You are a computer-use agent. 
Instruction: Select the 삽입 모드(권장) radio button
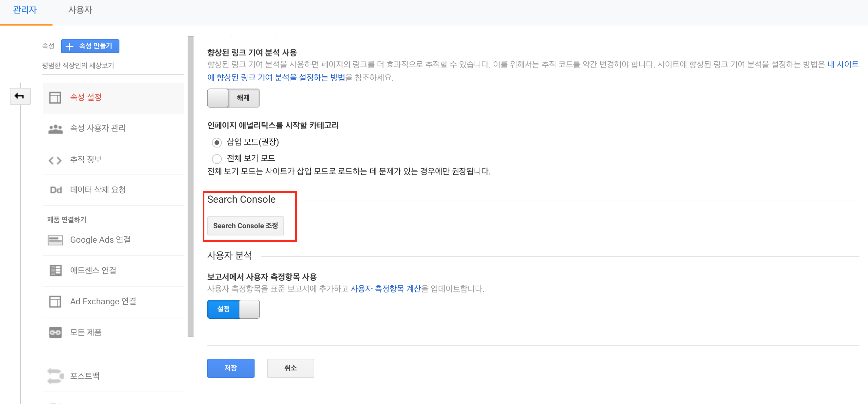[217, 143]
